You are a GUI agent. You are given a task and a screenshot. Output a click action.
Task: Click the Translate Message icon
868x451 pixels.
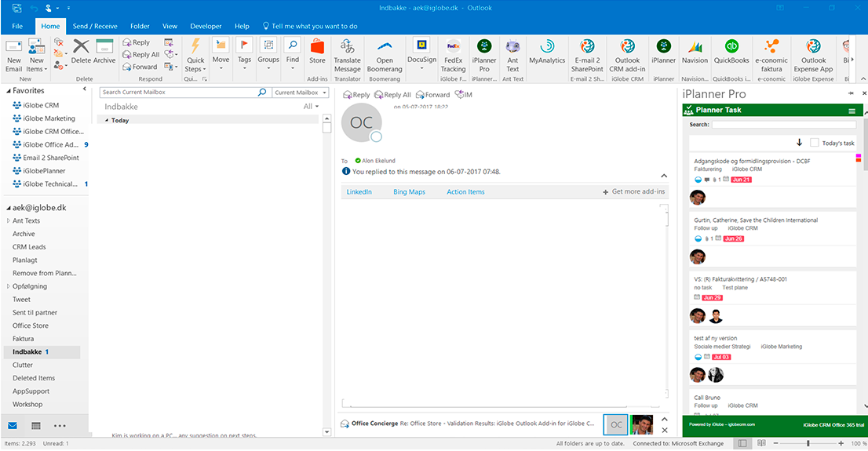(347, 46)
